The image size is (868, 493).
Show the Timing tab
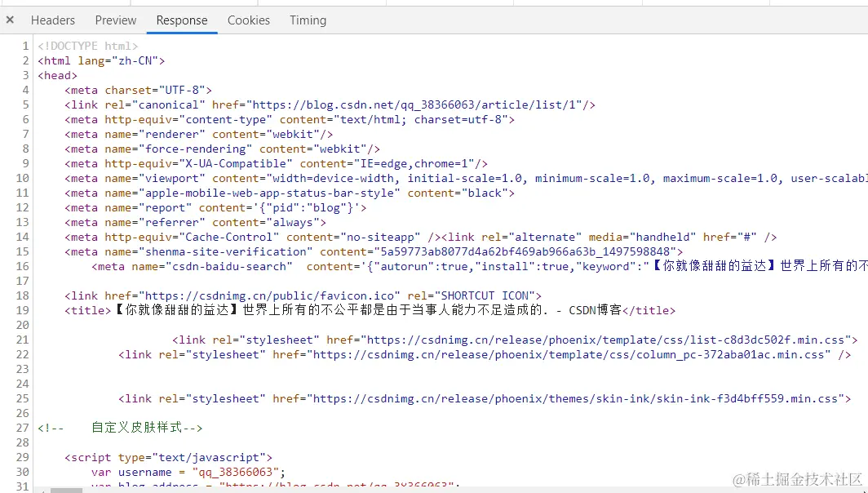[308, 20]
